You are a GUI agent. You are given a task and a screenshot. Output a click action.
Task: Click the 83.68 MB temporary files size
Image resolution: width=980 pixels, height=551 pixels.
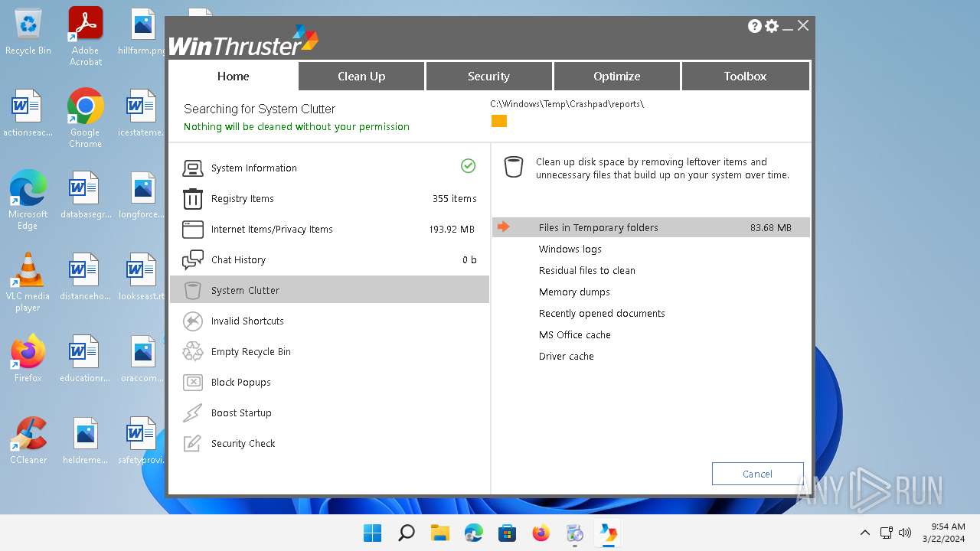pos(771,227)
